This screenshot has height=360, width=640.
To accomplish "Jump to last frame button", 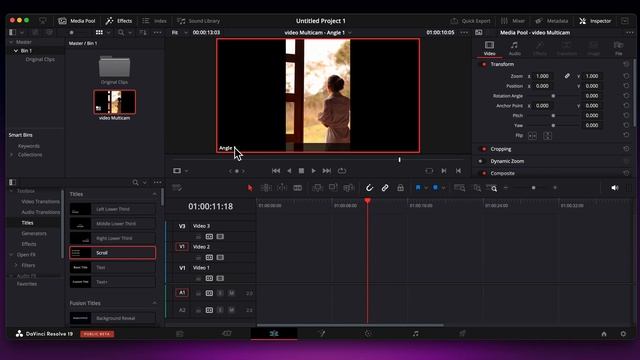I will coord(327,171).
